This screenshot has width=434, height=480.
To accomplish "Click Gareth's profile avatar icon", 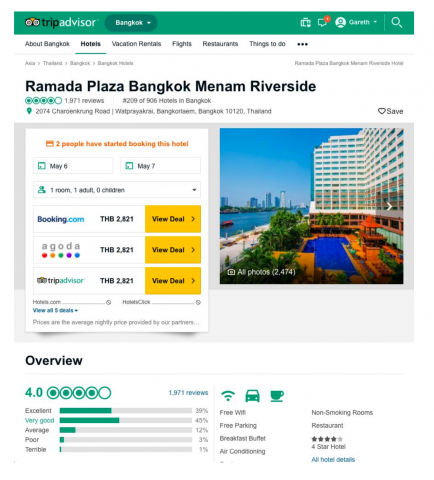I will [340, 22].
